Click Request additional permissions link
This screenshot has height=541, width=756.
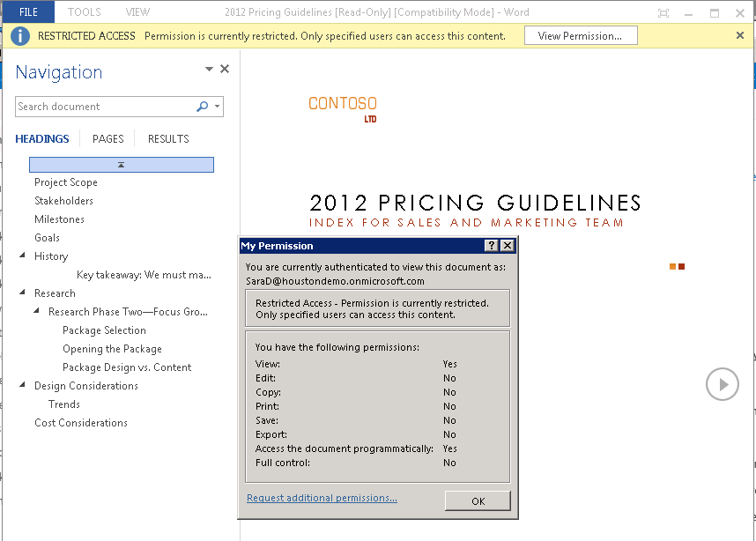(322, 498)
